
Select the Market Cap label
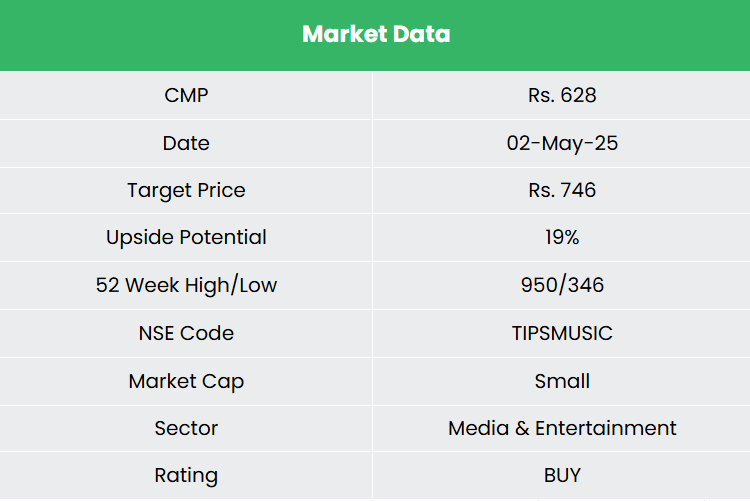(186, 381)
